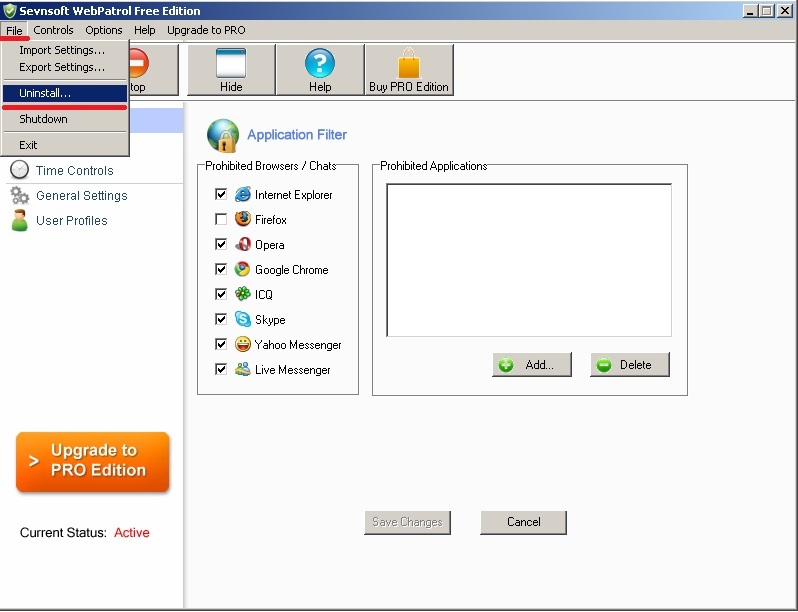
Task: Uncheck the Google Chrome checkbox
Action: (x=221, y=269)
